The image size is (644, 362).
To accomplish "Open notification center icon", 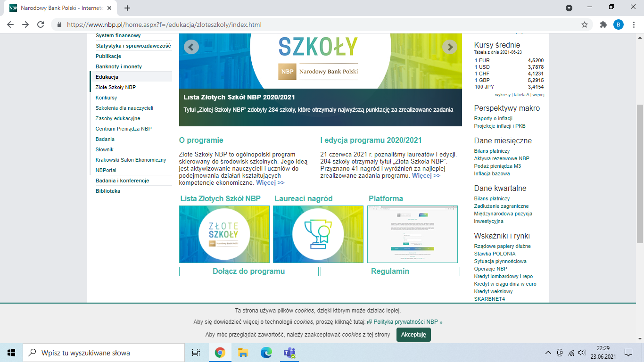I will (628, 353).
